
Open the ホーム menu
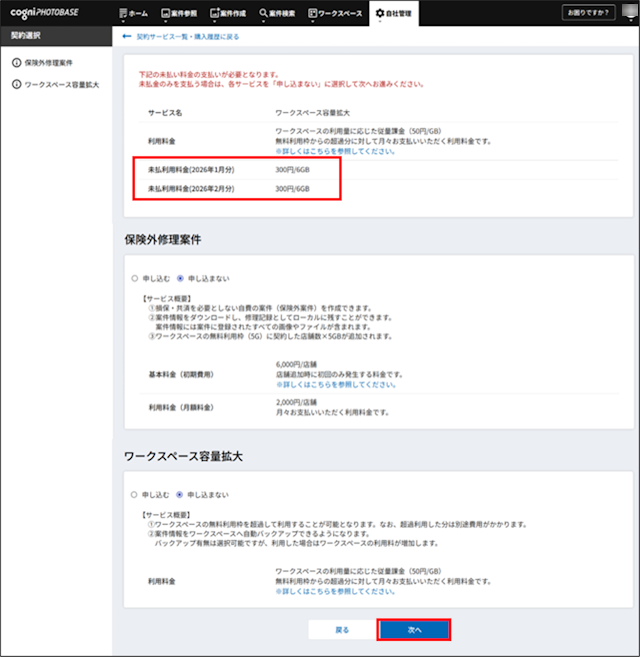click(134, 13)
